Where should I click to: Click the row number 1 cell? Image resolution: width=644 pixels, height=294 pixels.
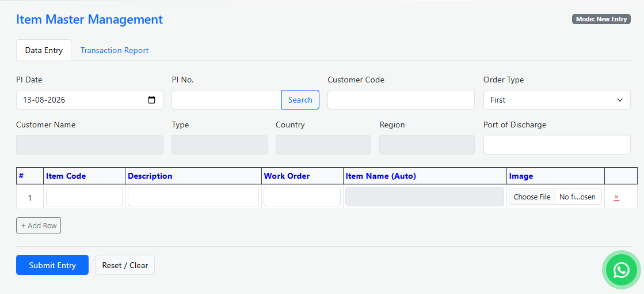point(29,197)
